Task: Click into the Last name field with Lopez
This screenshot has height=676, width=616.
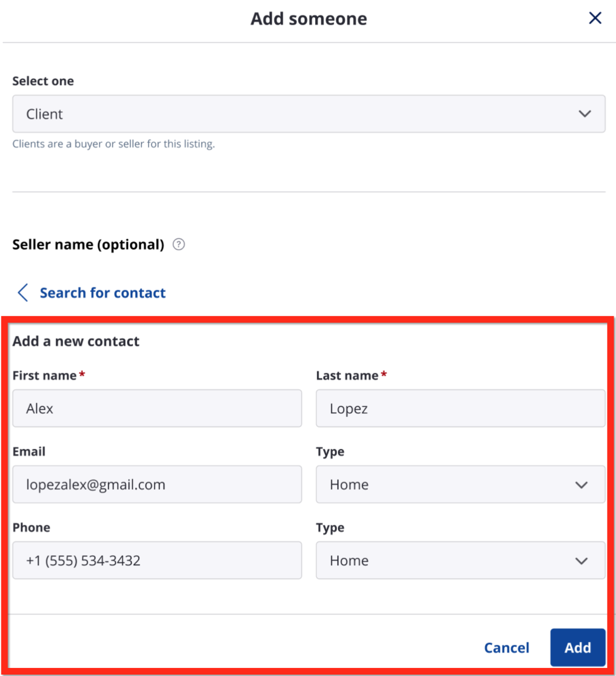Action: [x=460, y=408]
